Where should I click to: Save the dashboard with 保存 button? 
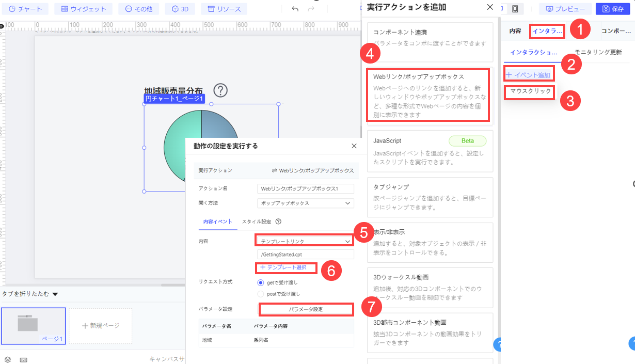[613, 9]
